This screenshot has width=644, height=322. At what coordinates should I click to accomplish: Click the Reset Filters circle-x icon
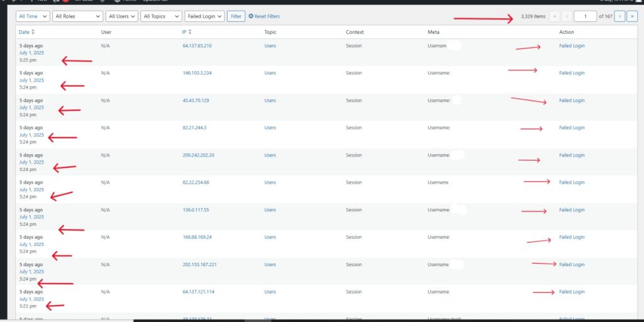(x=252, y=16)
